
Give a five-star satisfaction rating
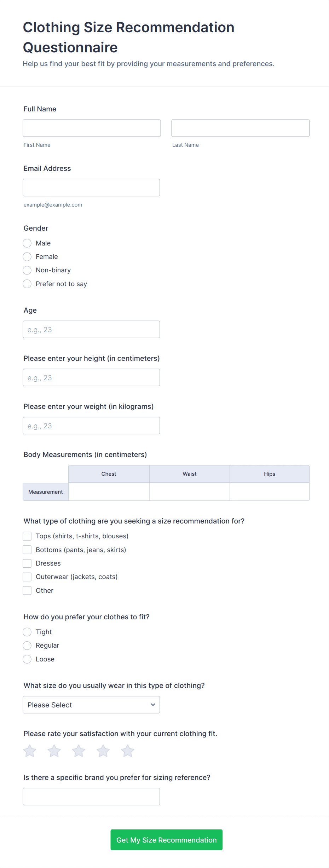(x=128, y=751)
